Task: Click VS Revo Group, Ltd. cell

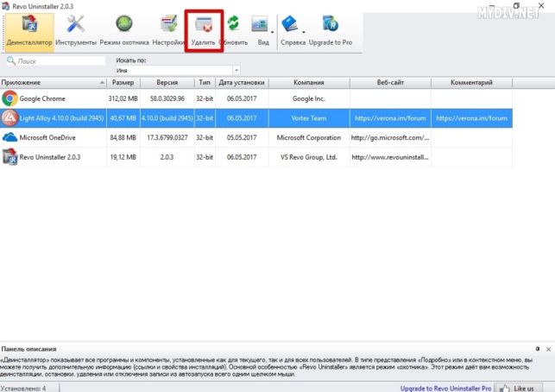Action: pyautogui.click(x=309, y=157)
